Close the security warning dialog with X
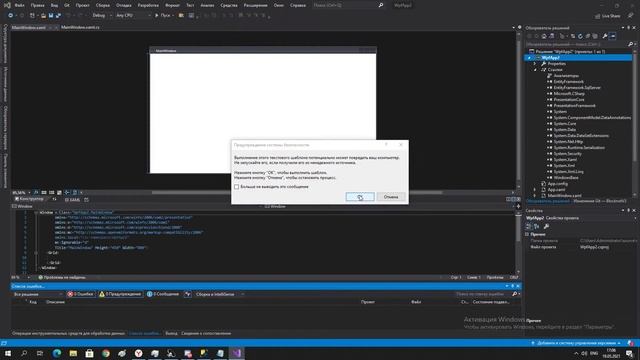The width and height of the screenshot is (640, 360). coord(400,144)
